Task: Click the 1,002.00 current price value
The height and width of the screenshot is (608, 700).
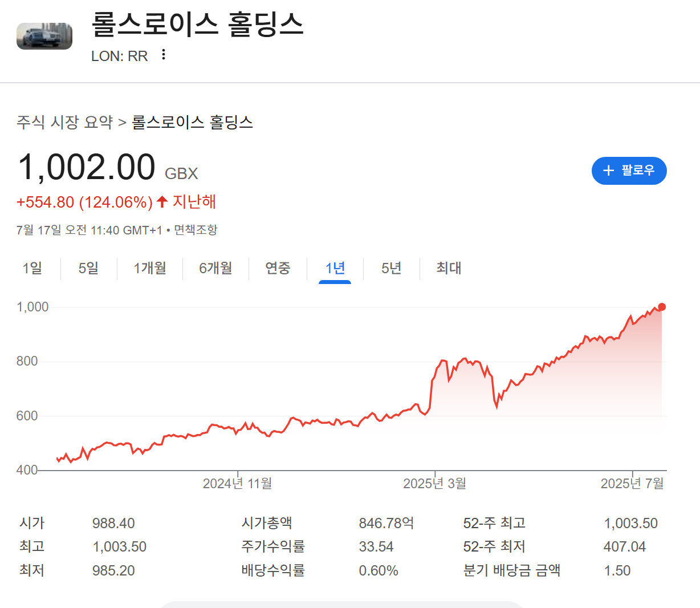Action: tap(87, 167)
